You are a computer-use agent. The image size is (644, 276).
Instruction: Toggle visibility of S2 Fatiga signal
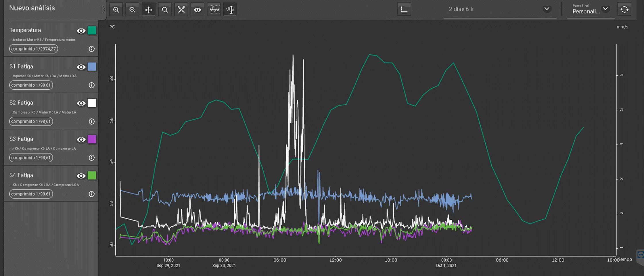pos(81,103)
